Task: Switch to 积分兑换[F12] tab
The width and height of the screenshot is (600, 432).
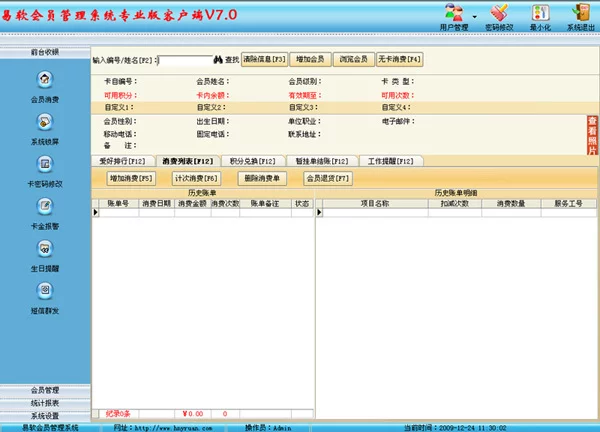Action: tap(253, 161)
